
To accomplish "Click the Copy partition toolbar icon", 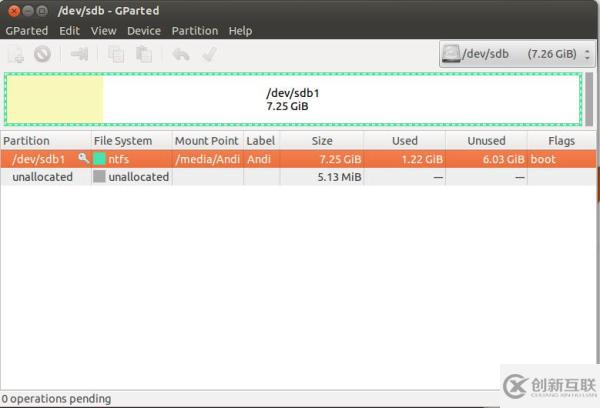I will tap(117, 54).
